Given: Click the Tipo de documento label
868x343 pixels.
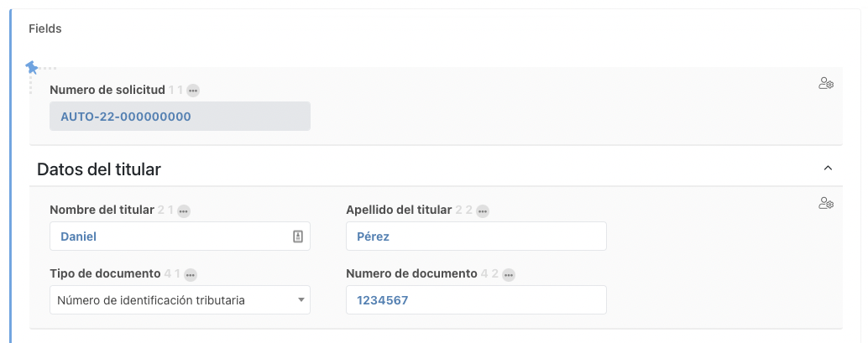Looking at the screenshot, I should pos(105,273).
